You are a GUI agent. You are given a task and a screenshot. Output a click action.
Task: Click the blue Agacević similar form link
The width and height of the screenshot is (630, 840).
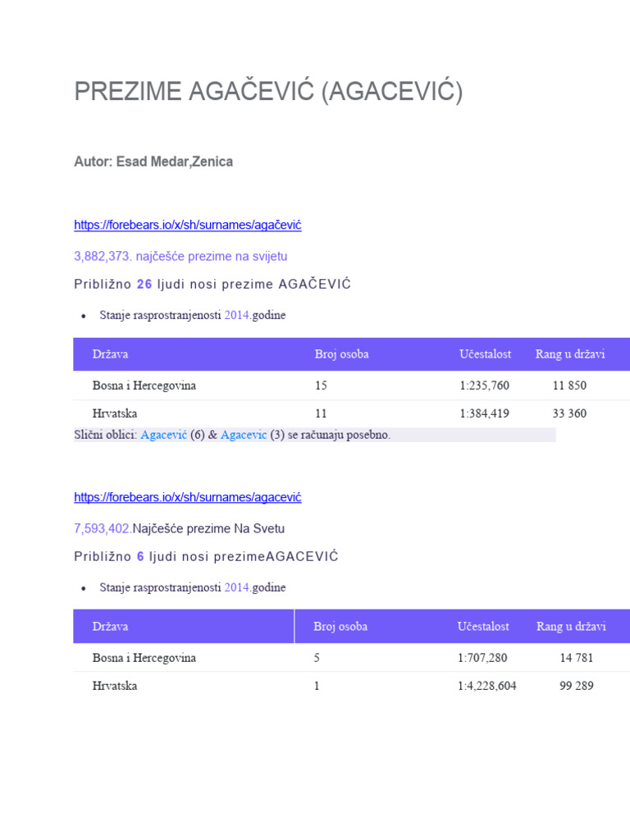point(163,435)
